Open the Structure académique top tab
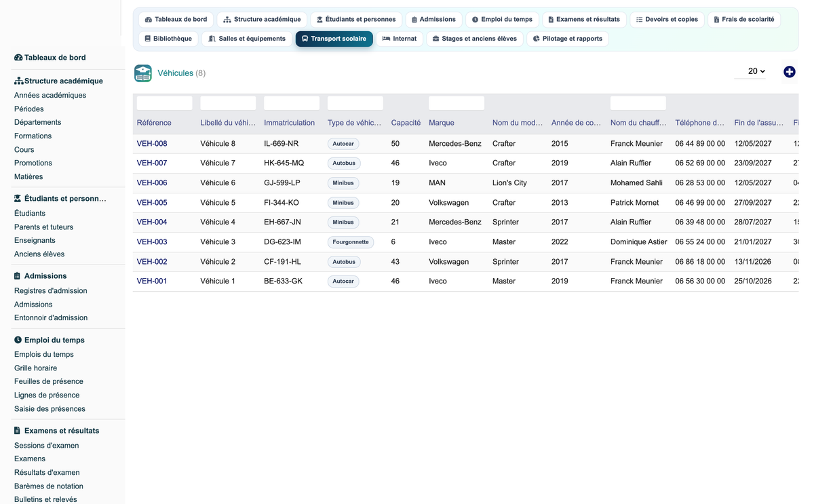 point(262,20)
